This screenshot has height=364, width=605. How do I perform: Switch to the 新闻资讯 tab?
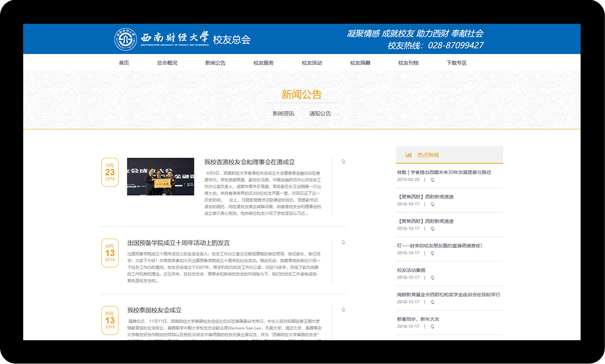tap(283, 114)
